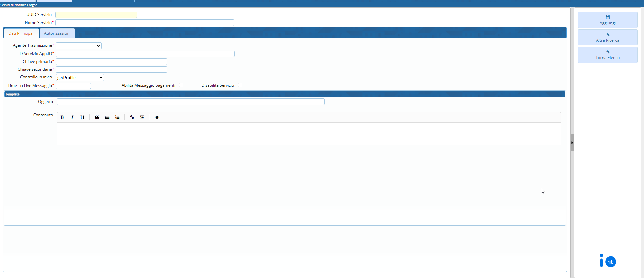Insert a blockquote in the content editor
The width and height of the screenshot is (644, 279).
click(x=97, y=117)
